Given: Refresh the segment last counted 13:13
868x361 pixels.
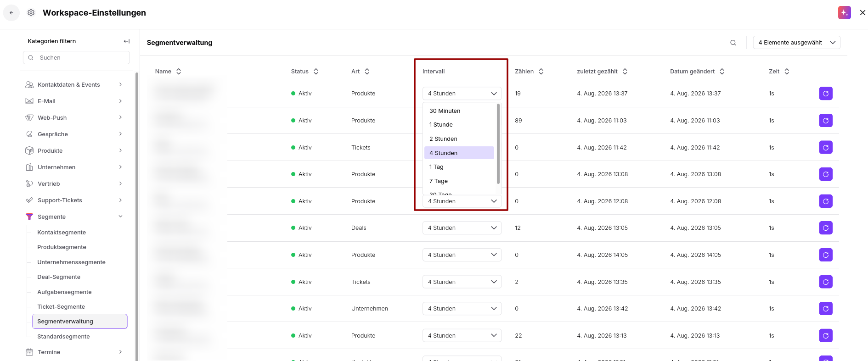Looking at the screenshot, I should click(826, 336).
